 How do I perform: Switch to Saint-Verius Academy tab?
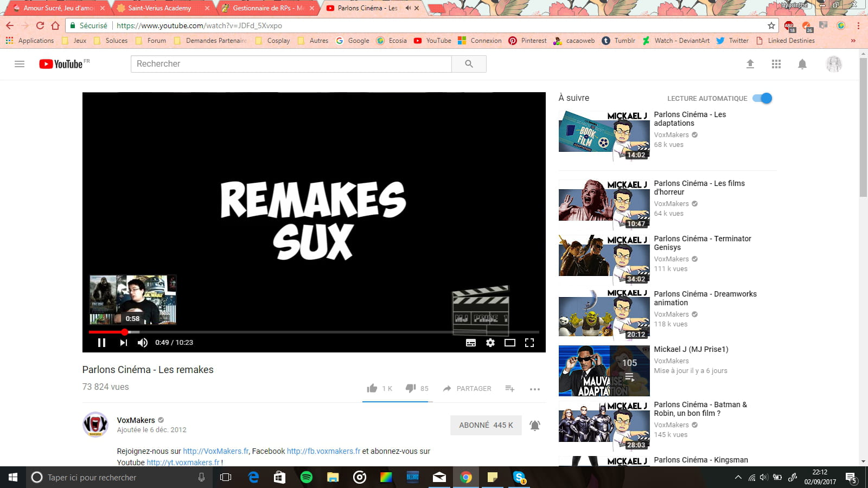click(x=163, y=8)
